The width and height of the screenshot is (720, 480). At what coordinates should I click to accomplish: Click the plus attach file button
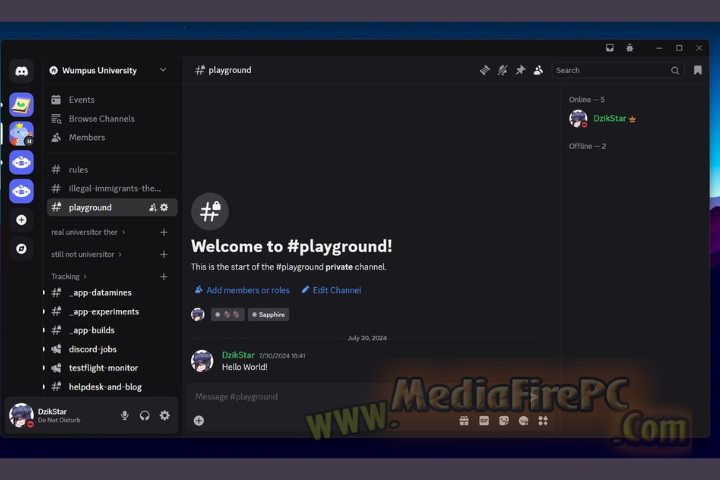pyautogui.click(x=199, y=421)
